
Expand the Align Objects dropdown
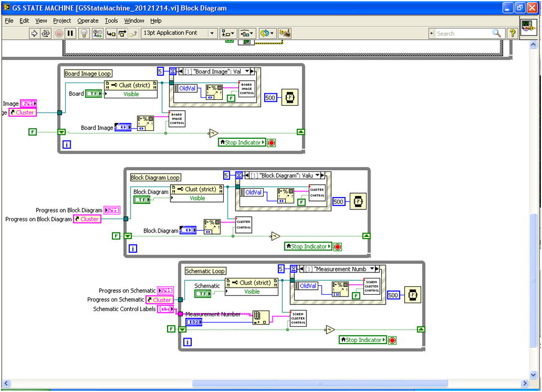pyautogui.click(x=228, y=33)
